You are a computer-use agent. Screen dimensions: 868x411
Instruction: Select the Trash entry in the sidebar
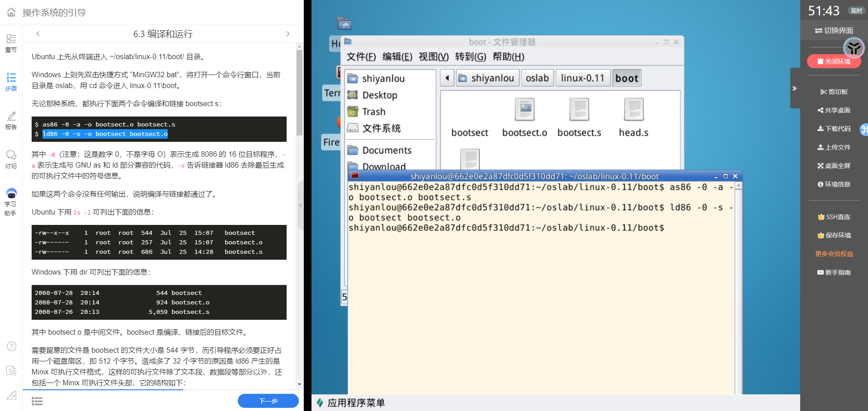(373, 112)
